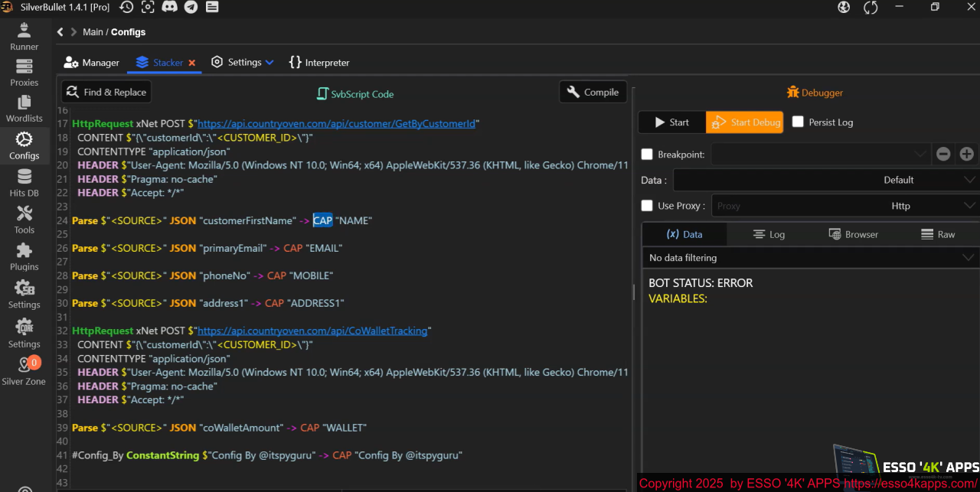Open the Discord icon link
980x492 pixels.
[169, 7]
